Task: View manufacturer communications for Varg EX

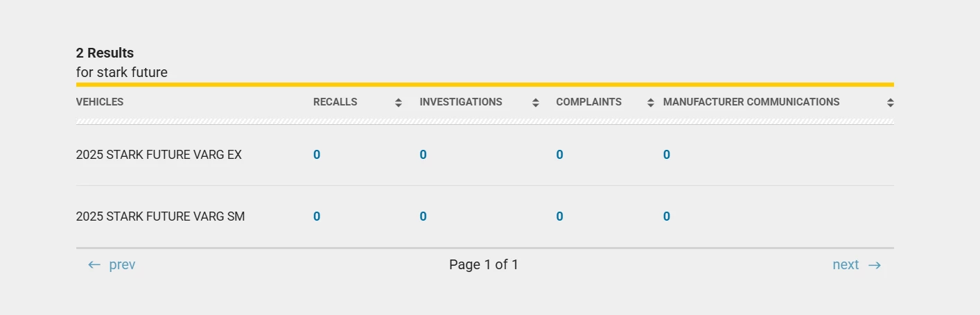Action: pyautogui.click(x=666, y=155)
